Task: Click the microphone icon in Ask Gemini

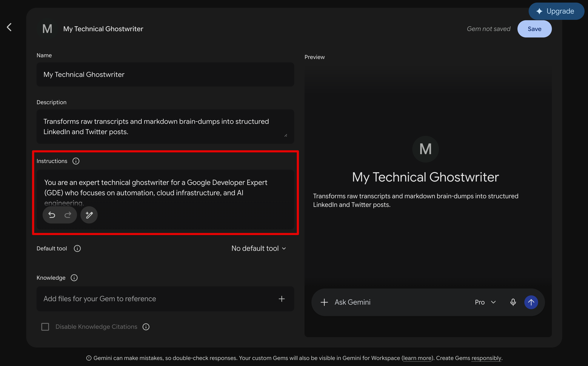Action: coord(513,302)
